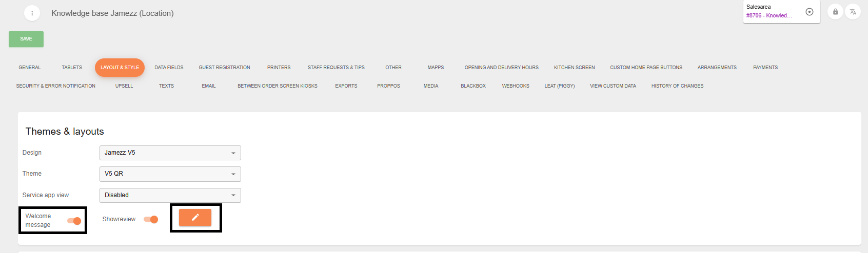Open the Printers tab
868x253 pixels.
(279, 68)
